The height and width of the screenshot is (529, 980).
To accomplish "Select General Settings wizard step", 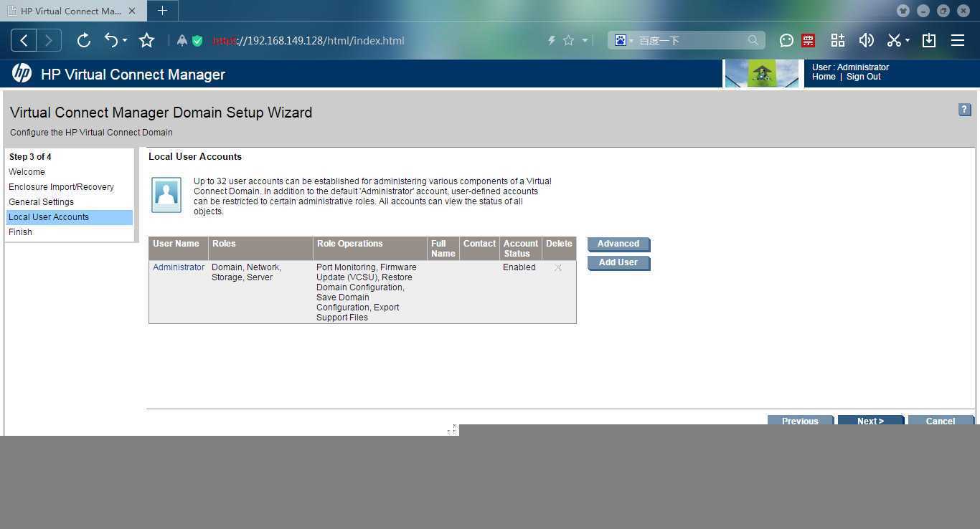I will (x=41, y=202).
